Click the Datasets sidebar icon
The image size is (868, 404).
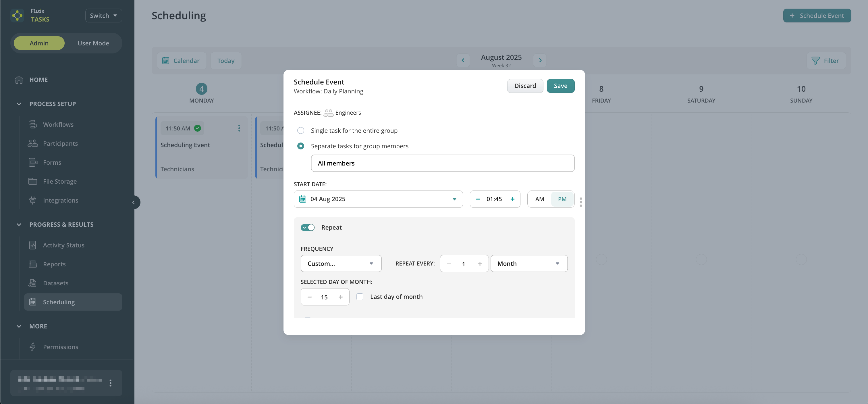click(33, 283)
